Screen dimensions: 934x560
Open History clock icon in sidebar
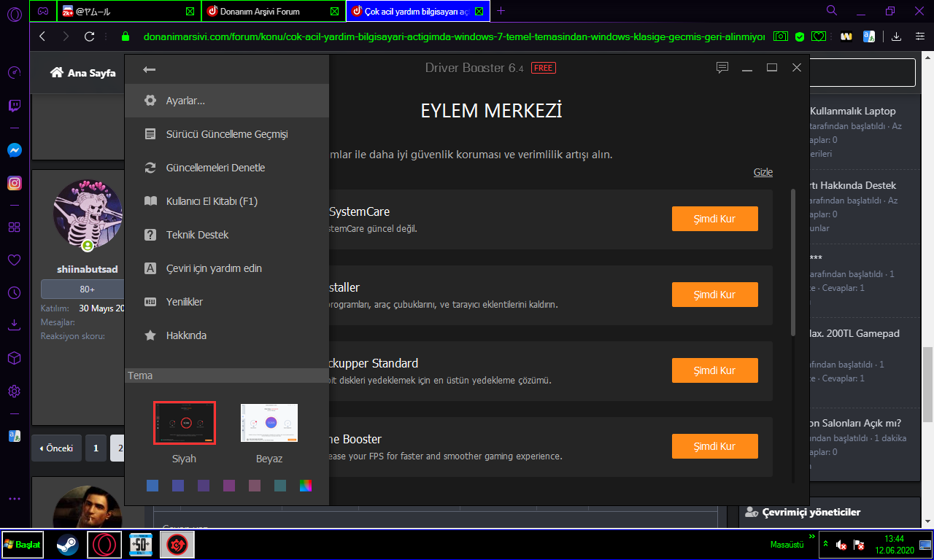(14, 292)
